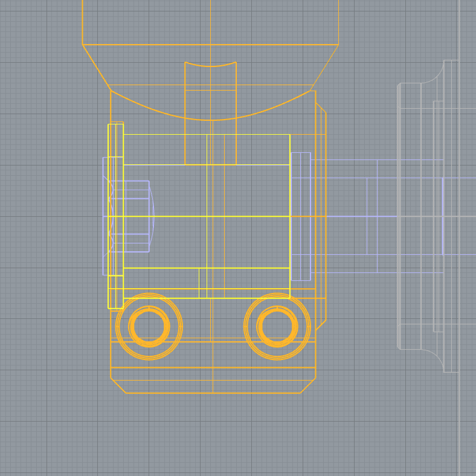Select the left orange bolt hole circle
Viewport: 476px width, 476px height.
click(x=149, y=326)
